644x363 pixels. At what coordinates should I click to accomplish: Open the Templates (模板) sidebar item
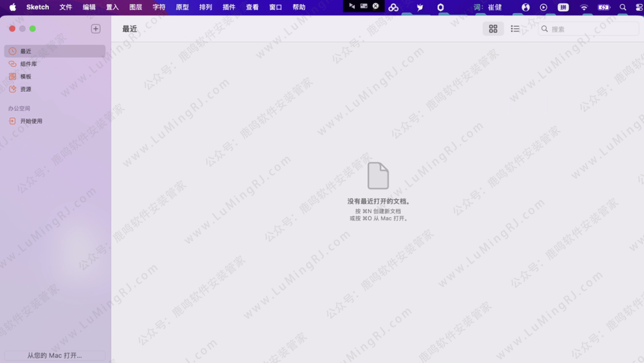pos(26,76)
